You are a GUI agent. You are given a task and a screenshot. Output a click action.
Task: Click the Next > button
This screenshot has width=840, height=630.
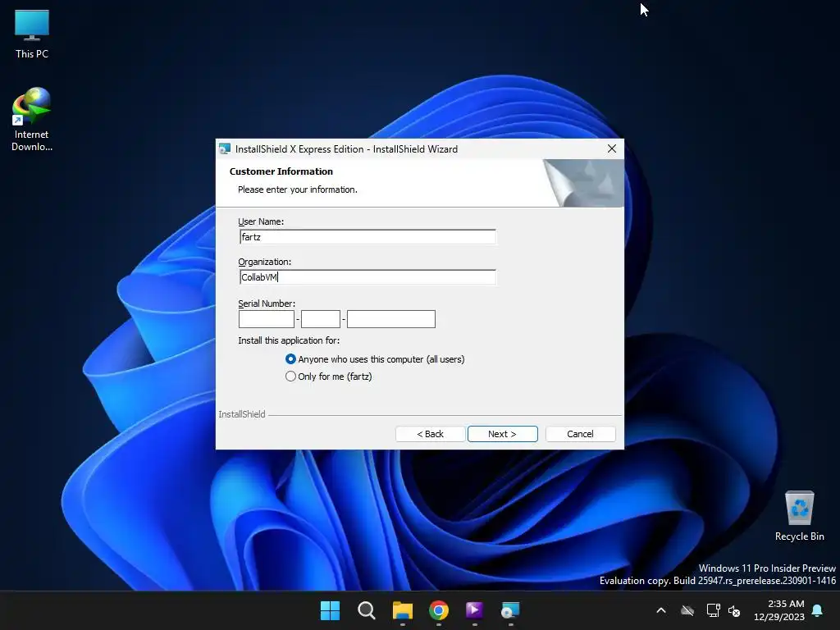(x=503, y=434)
